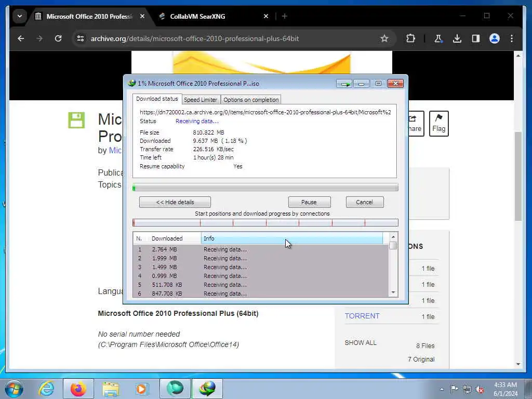Open the network tray icon
Image resolution: width=532 pixels, height=399 pixels.
pyautogui.click(x=467, y=389)
